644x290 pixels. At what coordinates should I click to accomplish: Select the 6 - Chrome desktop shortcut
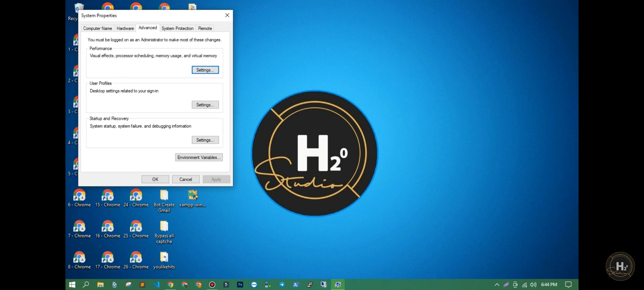pyautogui.click(x=79, y=198)
